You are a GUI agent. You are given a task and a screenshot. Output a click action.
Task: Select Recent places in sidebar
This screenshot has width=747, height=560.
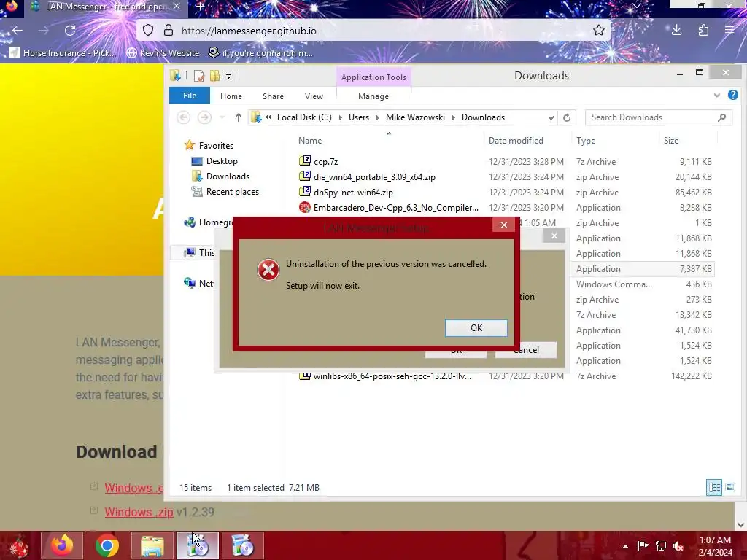[232, 192]
